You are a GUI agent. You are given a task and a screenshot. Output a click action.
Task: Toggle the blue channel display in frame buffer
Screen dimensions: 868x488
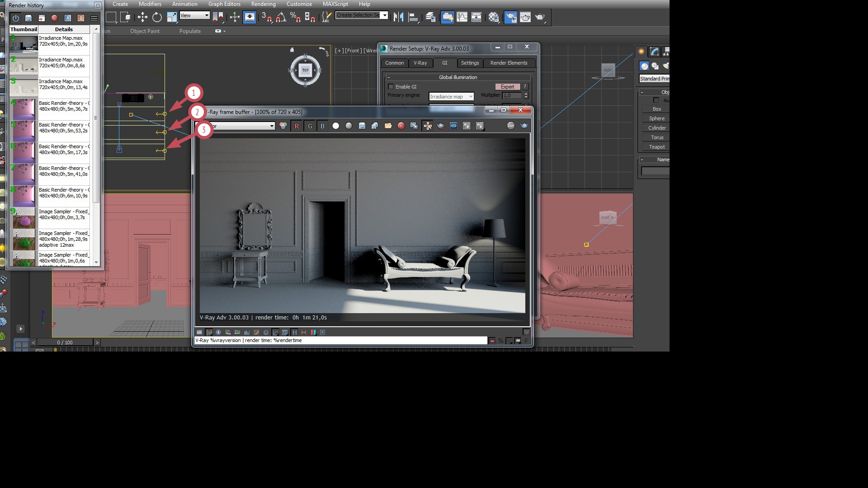pos(322,126)
